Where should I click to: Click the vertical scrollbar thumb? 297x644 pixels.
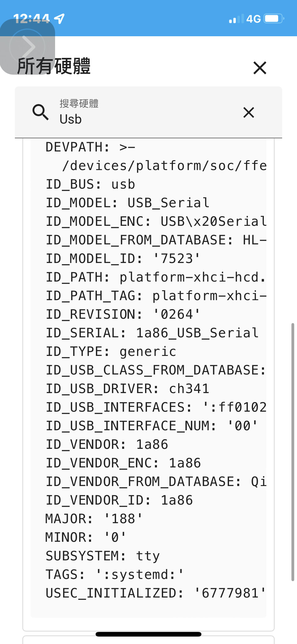[x=292, y=452]
